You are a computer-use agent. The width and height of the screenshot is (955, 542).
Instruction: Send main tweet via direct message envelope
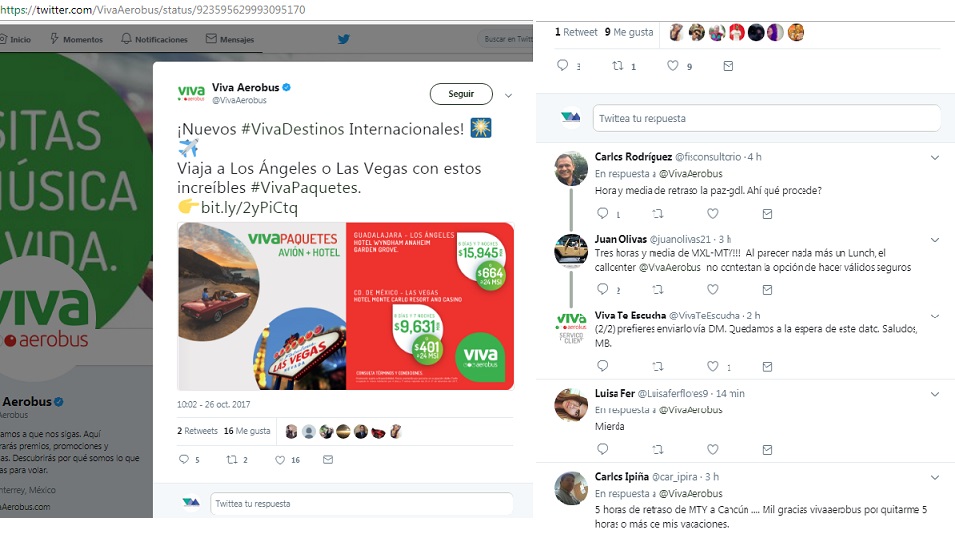tap(328, 460)
